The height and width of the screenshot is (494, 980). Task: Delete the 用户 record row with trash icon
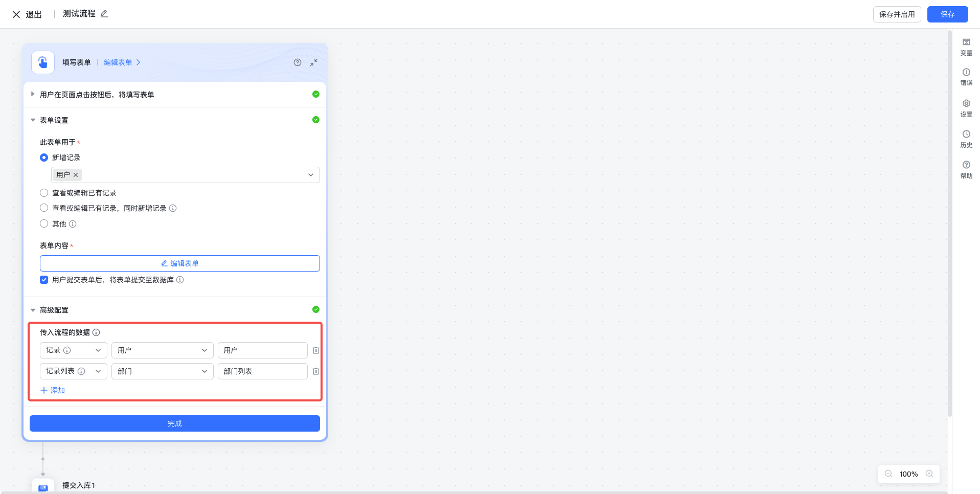point(316,350)
